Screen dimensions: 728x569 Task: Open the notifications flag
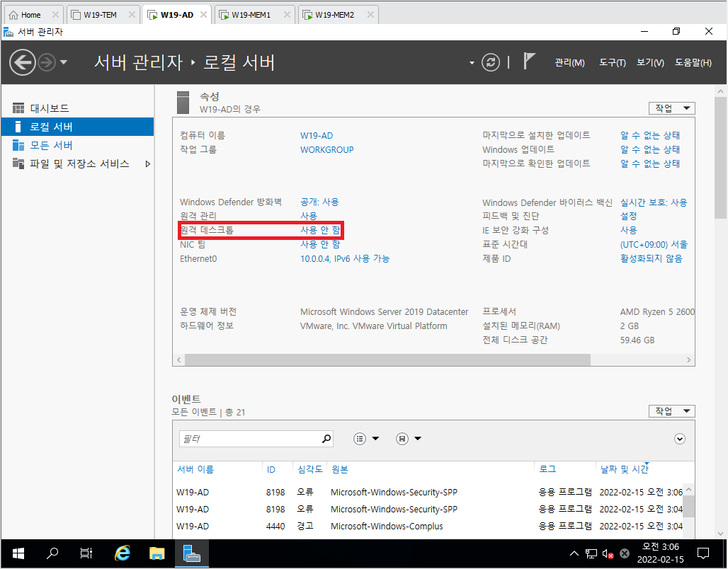[529, 62]
